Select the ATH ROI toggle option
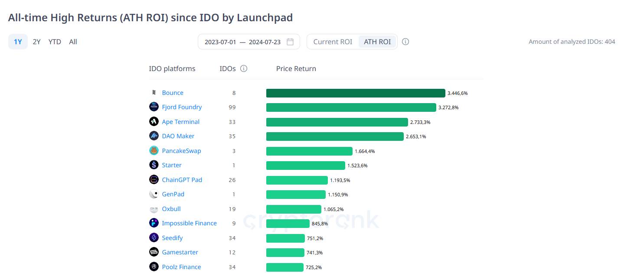 [377, 42]
